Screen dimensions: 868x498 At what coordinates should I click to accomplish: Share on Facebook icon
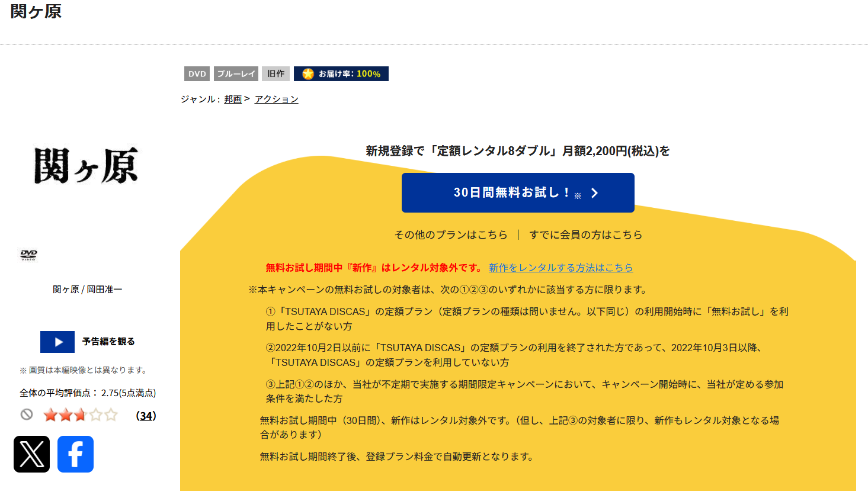click(x=75, y=454)
